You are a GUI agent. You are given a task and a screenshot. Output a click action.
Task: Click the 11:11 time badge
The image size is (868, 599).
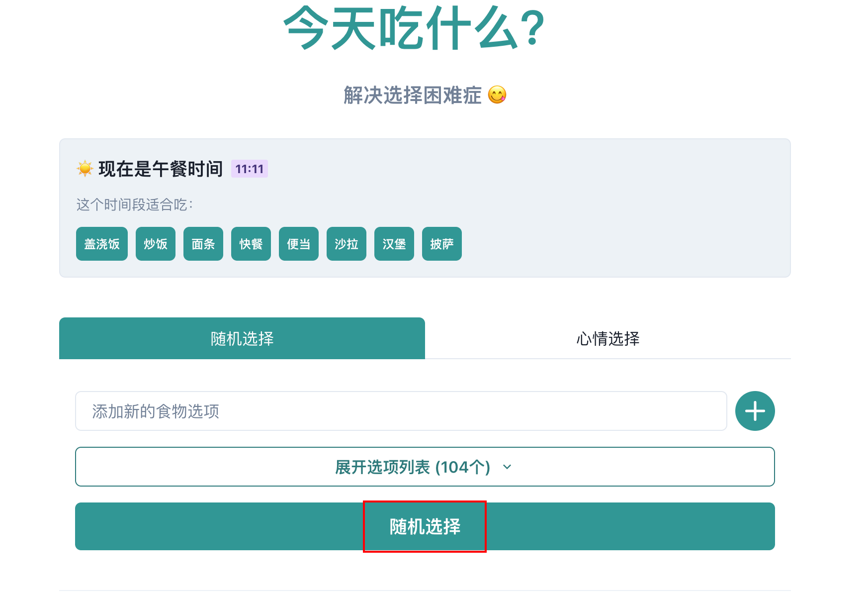click(250, 169)
